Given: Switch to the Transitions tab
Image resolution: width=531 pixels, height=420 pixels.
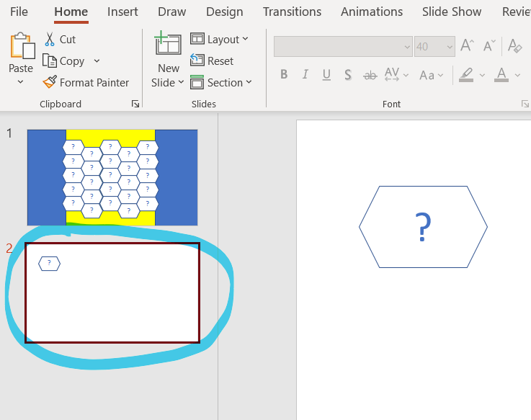Looking at the screenshot, I should pos(292,12).
